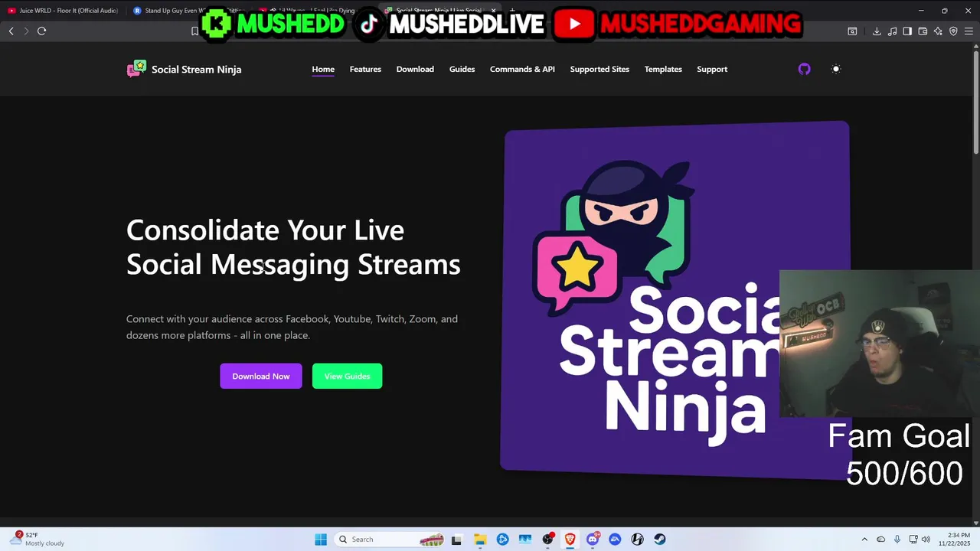Open Task View on the taskbar

(456, 540)
